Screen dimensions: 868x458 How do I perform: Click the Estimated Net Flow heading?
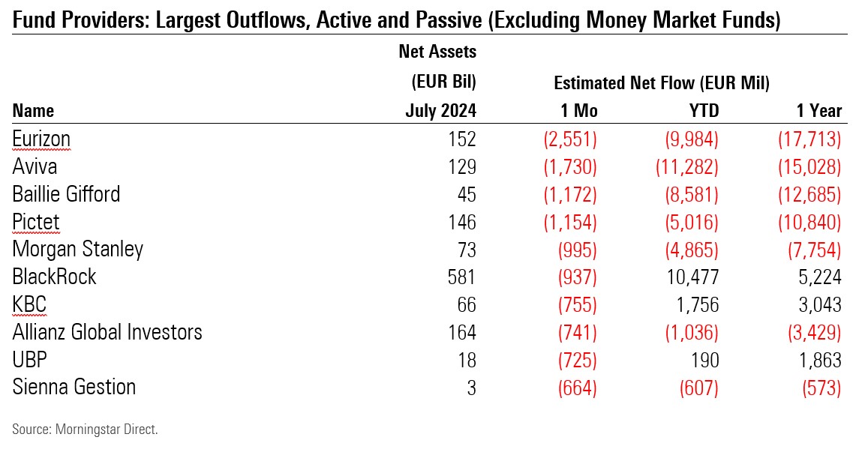pyautogui.click(x=662, y=82)
